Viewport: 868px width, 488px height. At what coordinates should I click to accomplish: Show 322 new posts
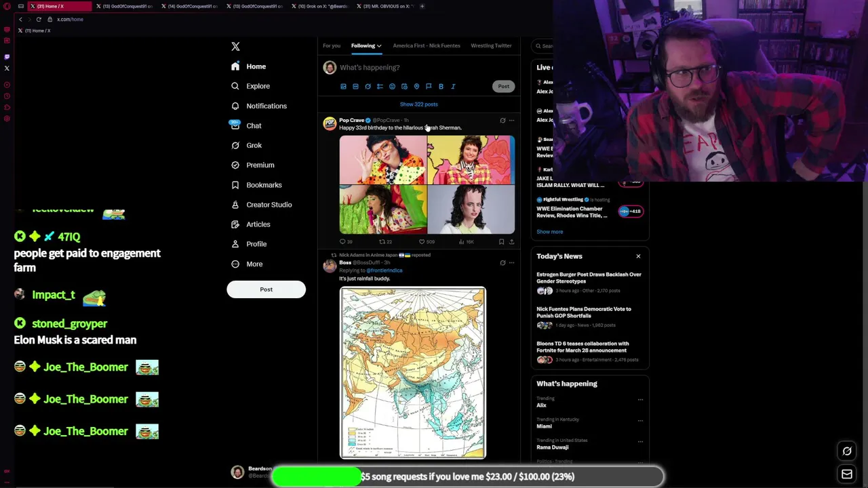tap(418, 104)
